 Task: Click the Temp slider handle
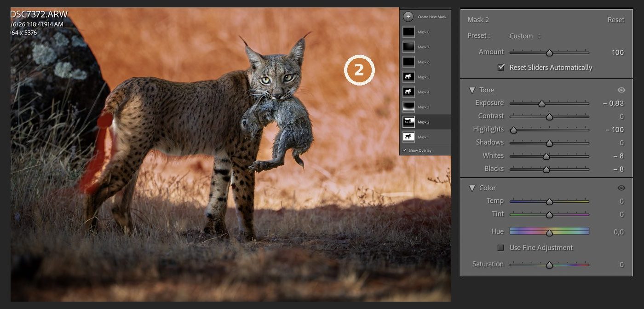[549, 202]
